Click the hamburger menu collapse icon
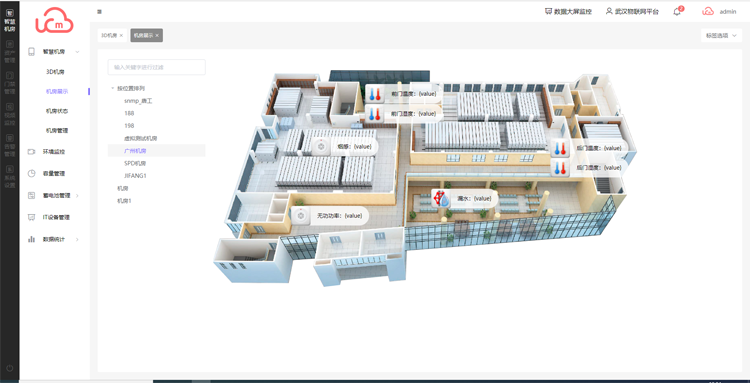Screen dimensions: 750x383 coord(99,11)
